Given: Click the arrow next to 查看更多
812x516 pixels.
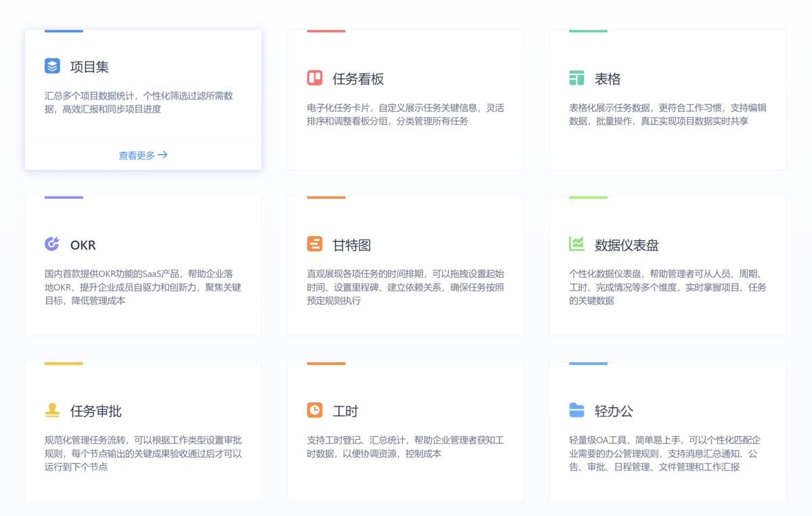Looking at the screenshot, I should 162,155.
